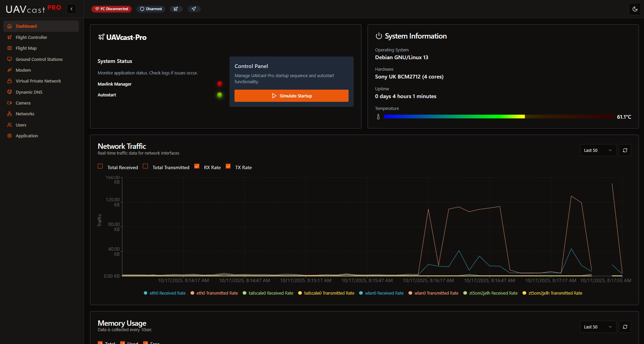This screenshot has height=344, width=644.
Task: Toggle dark mode moon icon
Action: coord(635,9)
